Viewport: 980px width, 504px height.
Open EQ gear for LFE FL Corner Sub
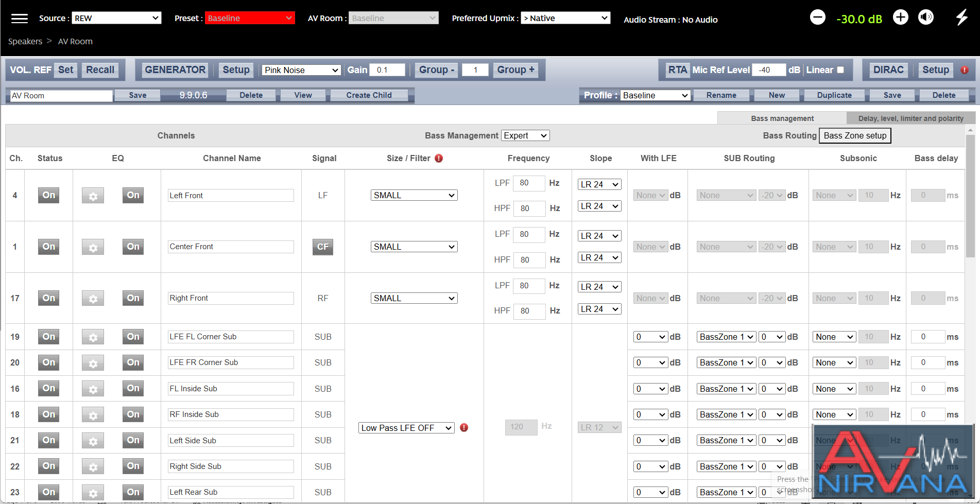tap(93, 337)
